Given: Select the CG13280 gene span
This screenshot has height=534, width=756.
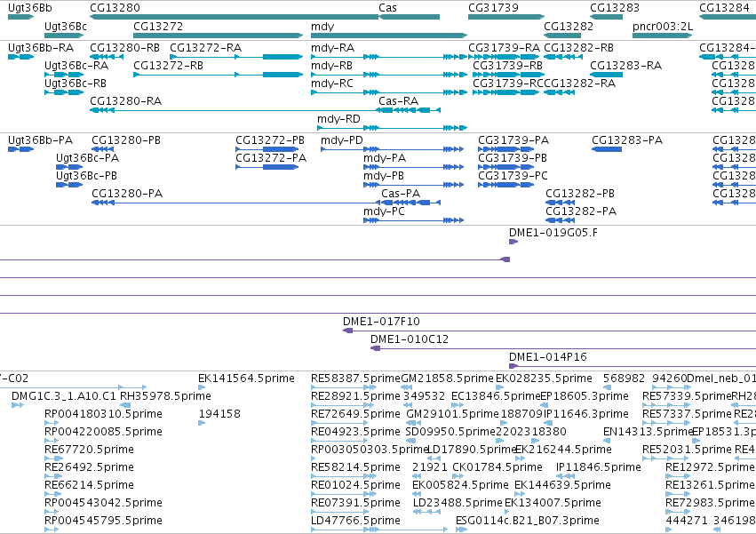Looking at the screenshot, I should (x=235, y=17).
